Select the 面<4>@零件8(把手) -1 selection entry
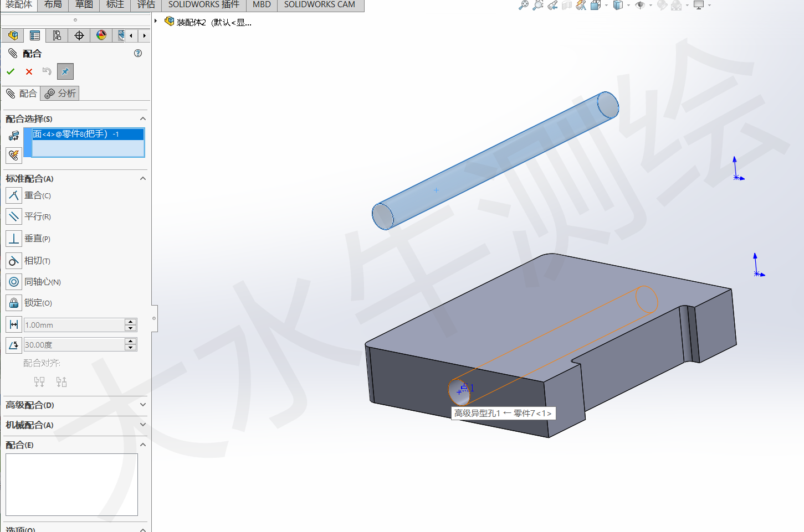This screenshot has width=804, height=532. coord(88,134)
